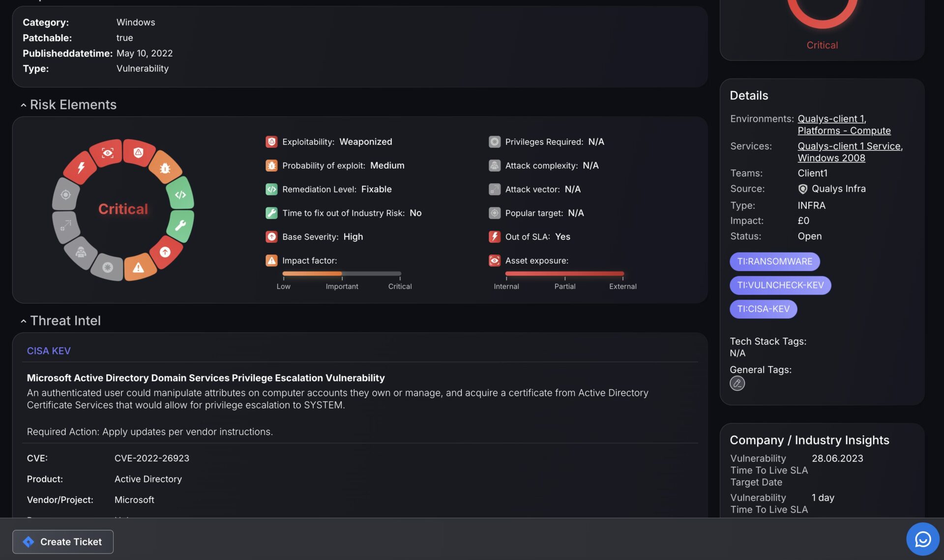This screenshot has height=560, width=944.
Task: Open the Windows 2008 service link
Action: click(x=831, y=158)
